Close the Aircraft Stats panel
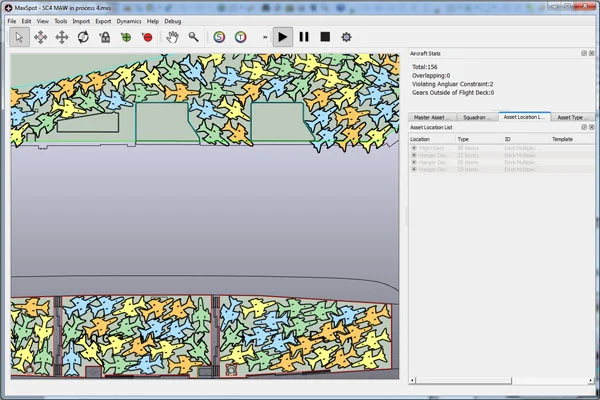Image resolution: width=600 pixels, height=400 pixels. coord(592,53)
